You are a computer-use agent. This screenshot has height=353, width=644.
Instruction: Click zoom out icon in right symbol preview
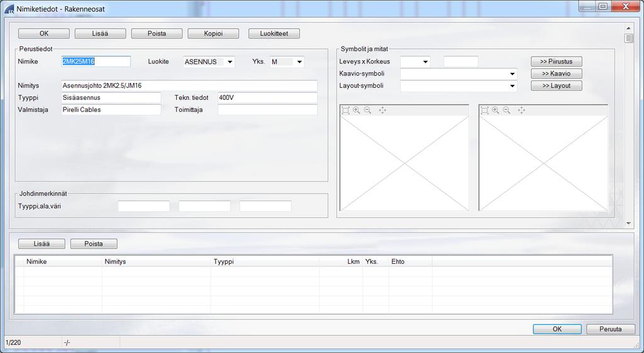pos(507,111)
